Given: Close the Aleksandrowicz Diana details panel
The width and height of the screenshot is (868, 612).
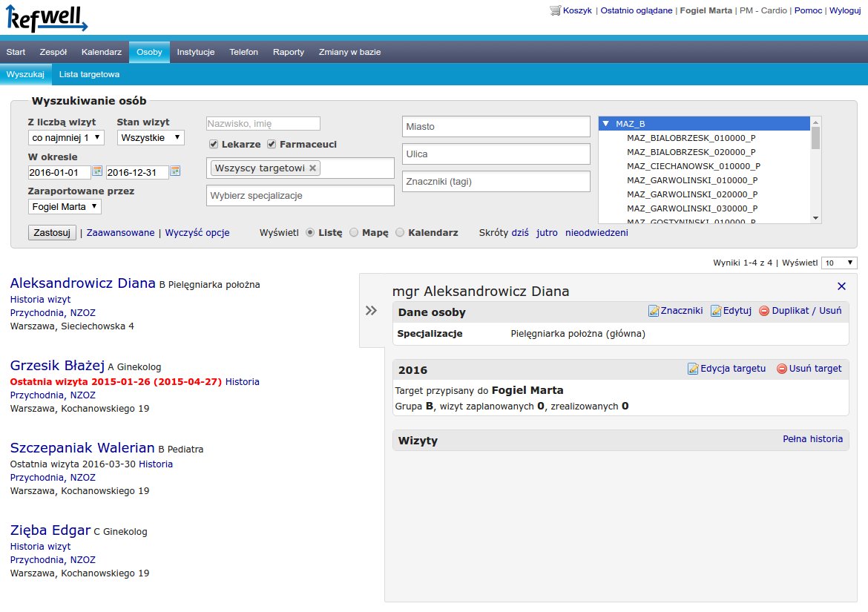Looking at the screenshot, I should [x=841, y=286].
